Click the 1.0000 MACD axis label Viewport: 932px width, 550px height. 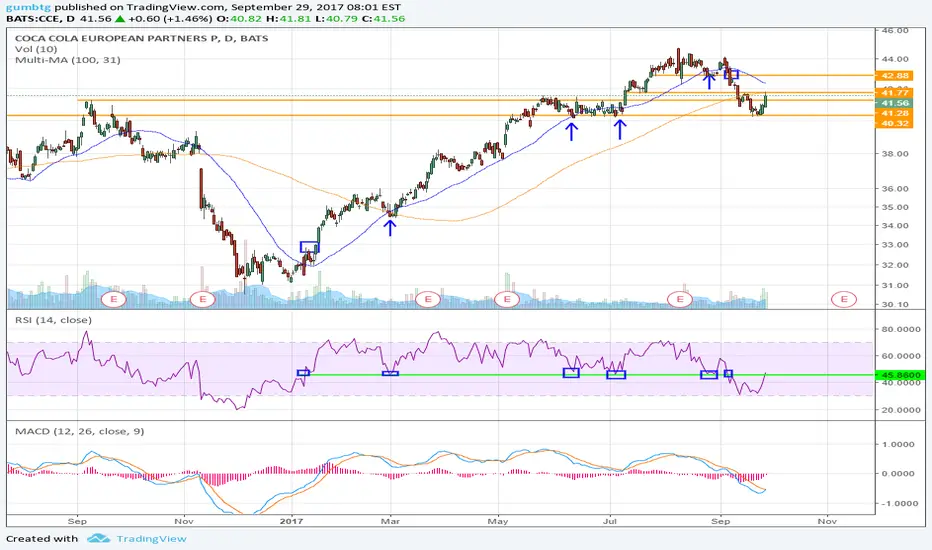898,444
